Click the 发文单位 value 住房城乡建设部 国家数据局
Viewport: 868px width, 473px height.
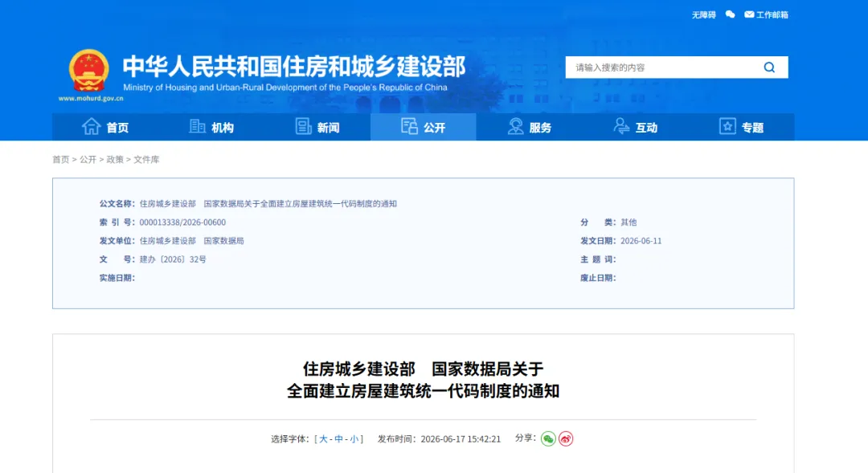[x=191, y=241]
